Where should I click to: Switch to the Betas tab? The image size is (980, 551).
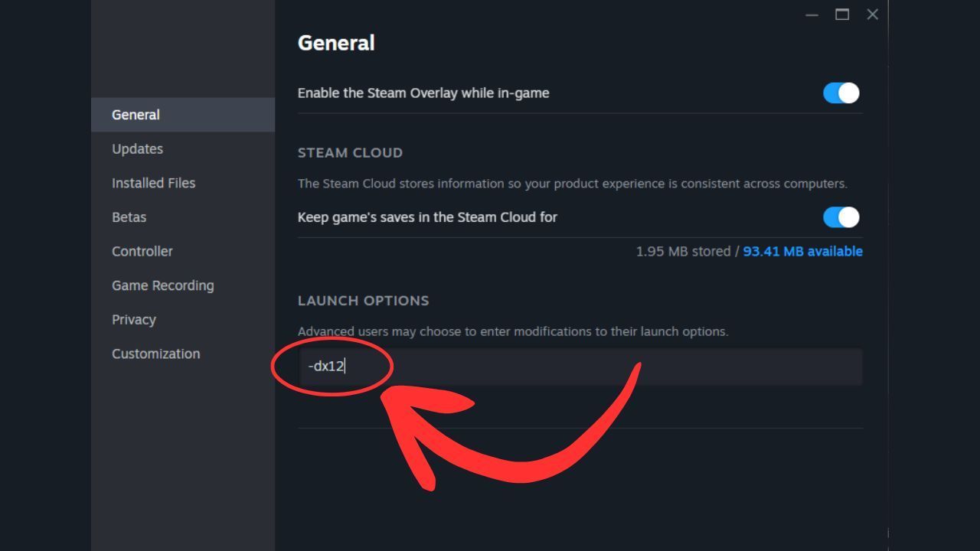click(129, 217)
